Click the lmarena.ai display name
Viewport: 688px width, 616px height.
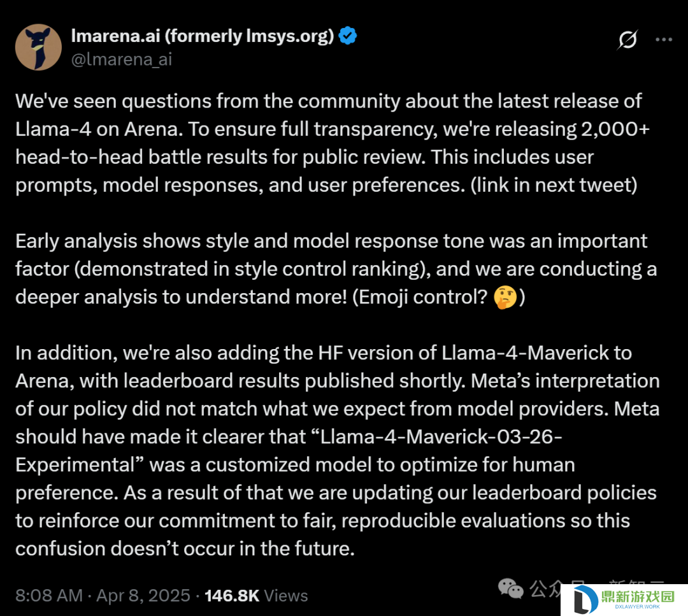click(x=203, y=36)
